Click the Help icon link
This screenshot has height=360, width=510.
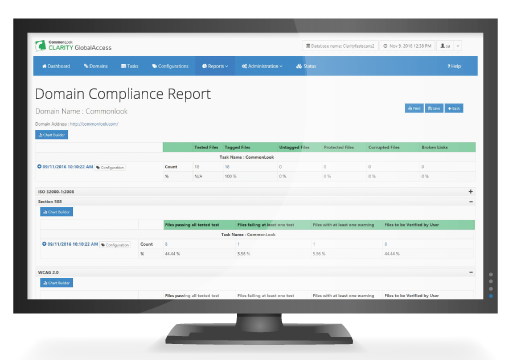[454, 66]
